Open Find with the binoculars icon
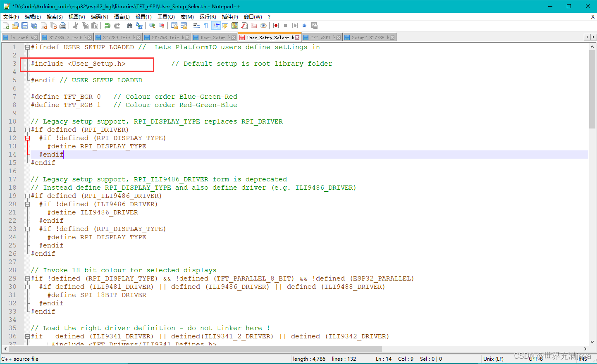 coord(129,26)
